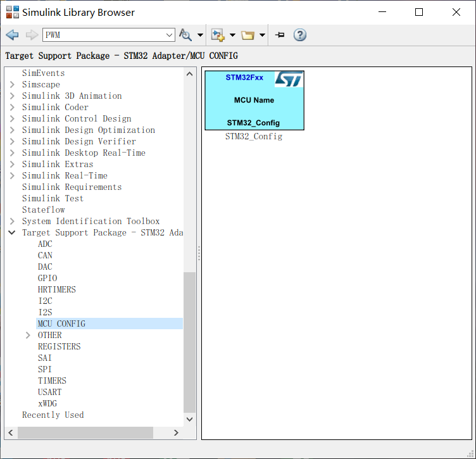
Task: Maximize the Library Browser window
Action: (x=419, y=12)
